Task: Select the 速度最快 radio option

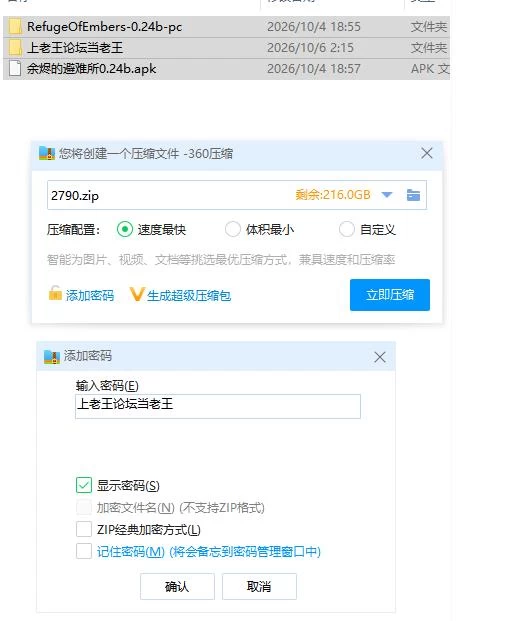Action: [x=125, y=229]
